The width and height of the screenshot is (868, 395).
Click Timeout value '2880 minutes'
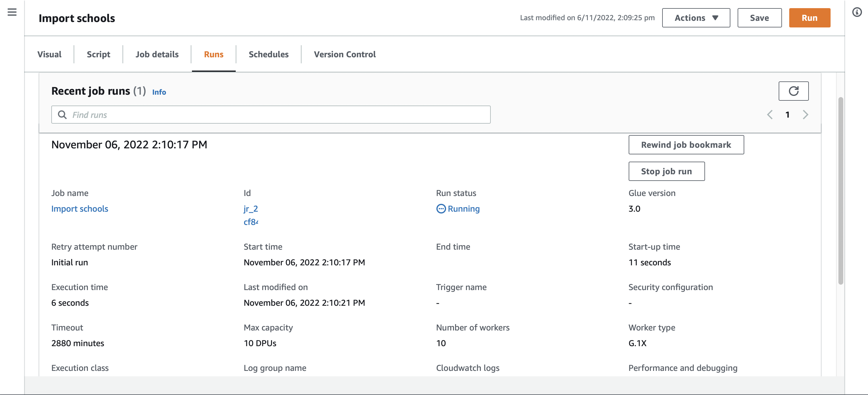click(78, 343)
